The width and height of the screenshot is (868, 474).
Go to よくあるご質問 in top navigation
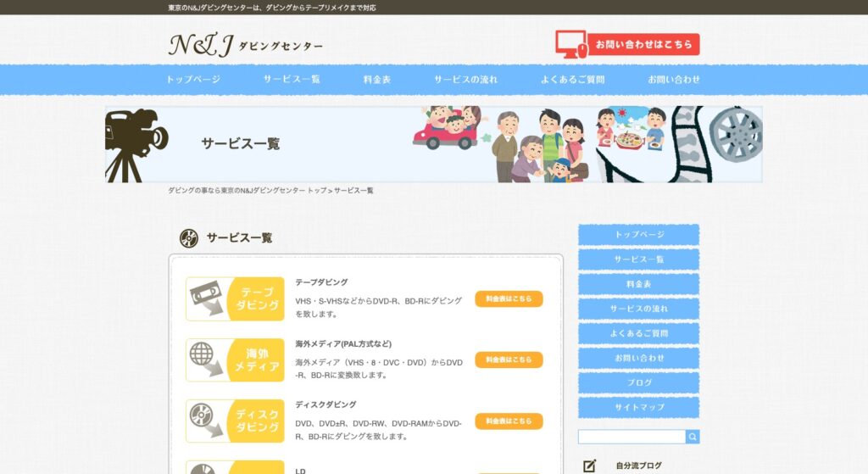tap(572, 80)
